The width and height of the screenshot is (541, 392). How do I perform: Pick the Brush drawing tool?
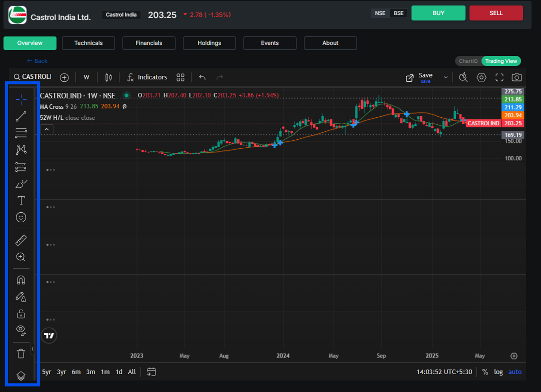[x=20, y=184]
